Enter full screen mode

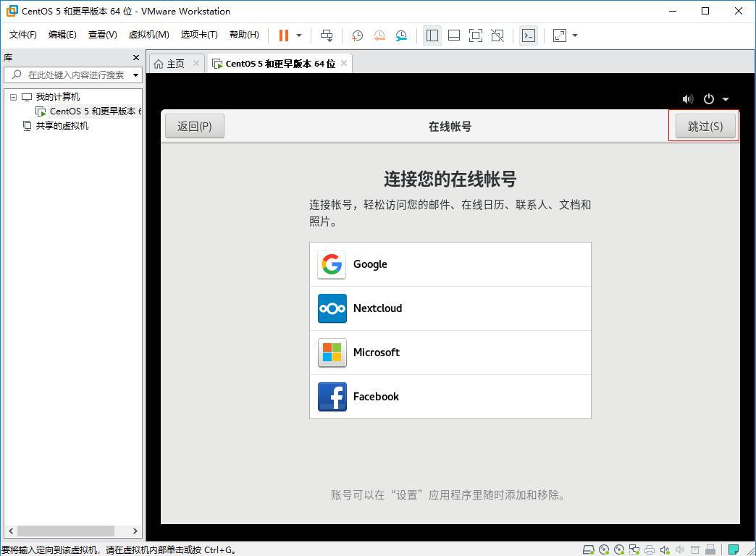(x=474, y=35)
